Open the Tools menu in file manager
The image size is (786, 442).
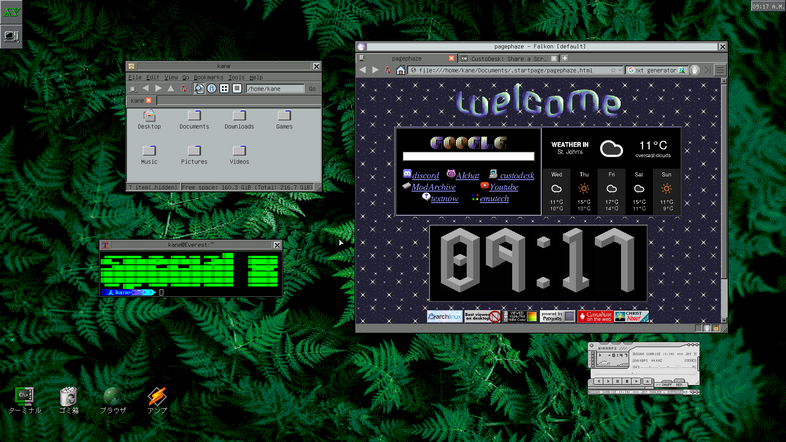(236, 77)
